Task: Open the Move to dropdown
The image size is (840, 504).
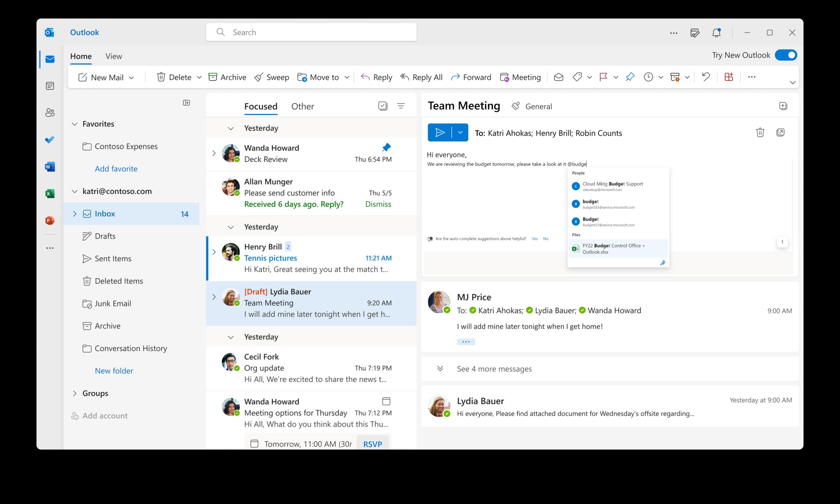Action: click(347, 77)
